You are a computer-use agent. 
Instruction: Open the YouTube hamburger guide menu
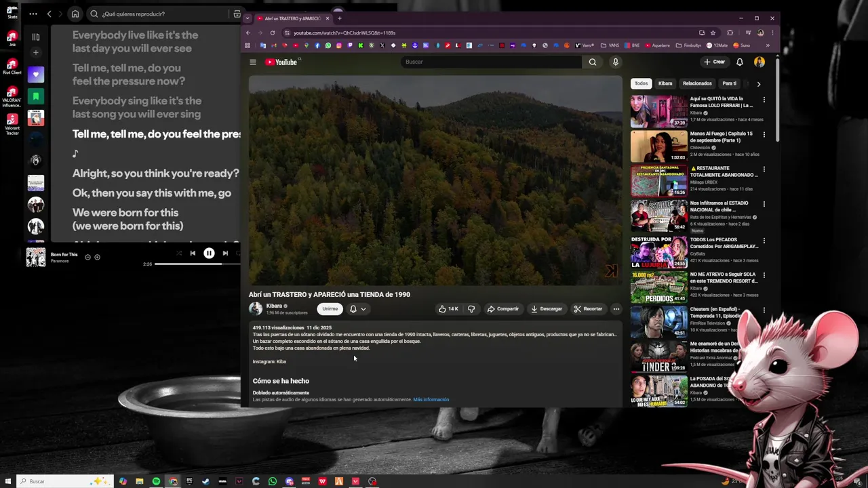click(253, 62)
